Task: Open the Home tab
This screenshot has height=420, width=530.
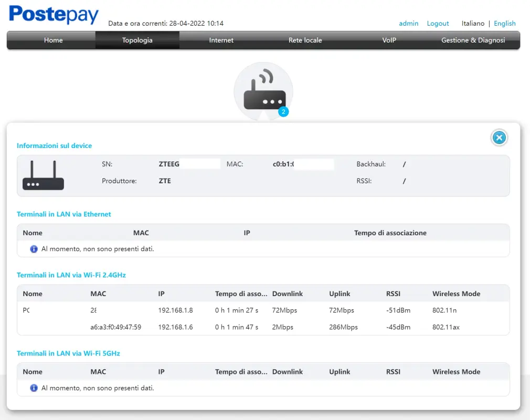Action: click(x=53, y=40)
